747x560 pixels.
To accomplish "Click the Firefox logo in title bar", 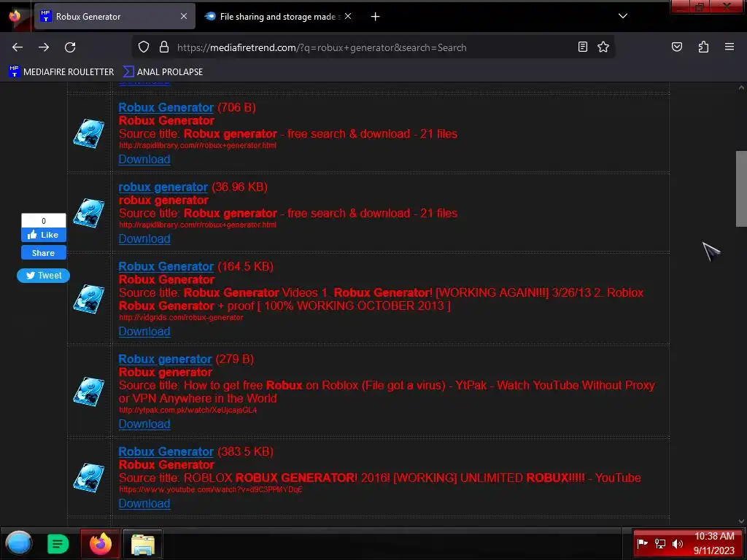I will (15, 16).
